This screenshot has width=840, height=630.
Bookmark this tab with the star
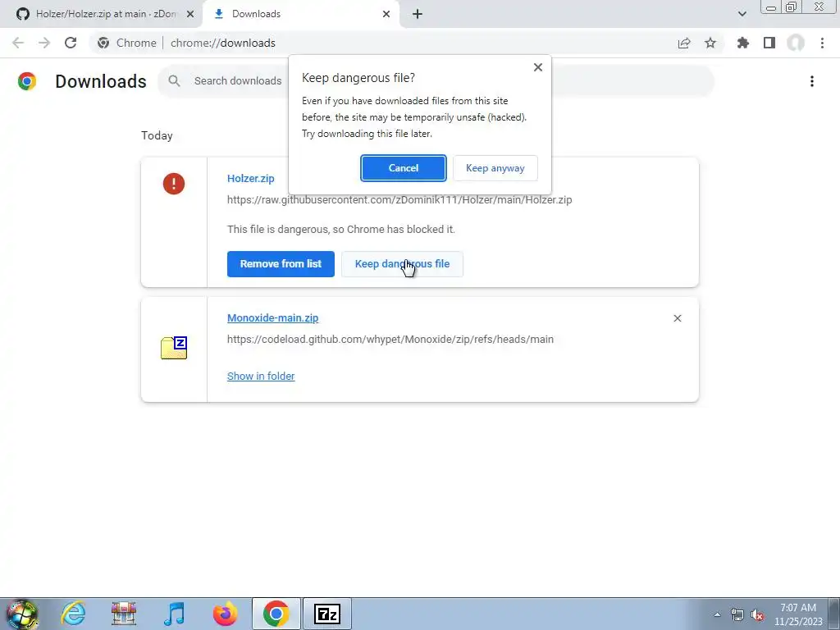(710, 43)
